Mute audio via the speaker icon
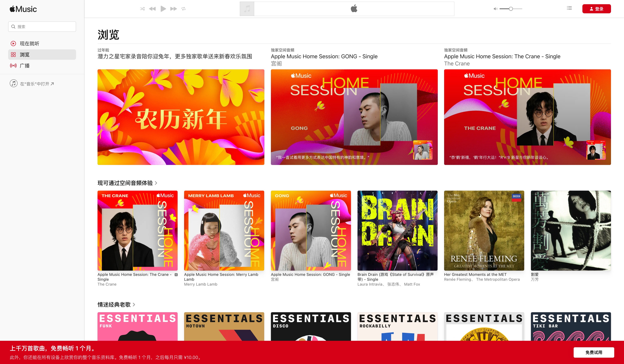The image size is (624, 364). pyautogui.click(x=495, y=9)
